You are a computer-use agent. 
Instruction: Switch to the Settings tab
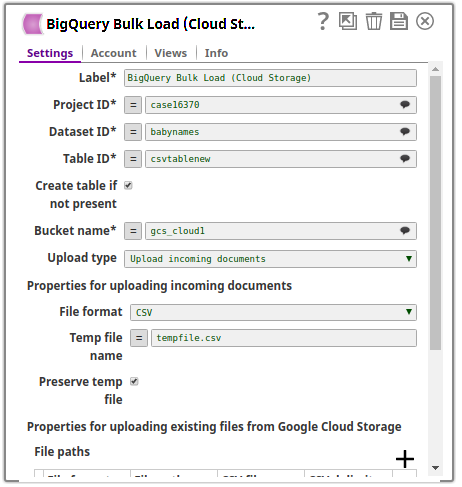[50, 53]
